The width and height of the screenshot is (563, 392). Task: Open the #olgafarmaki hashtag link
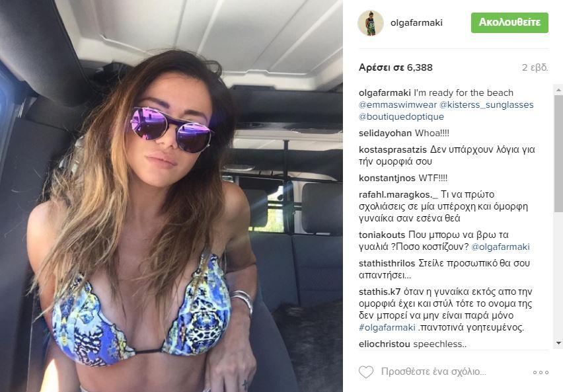[387, 327]
